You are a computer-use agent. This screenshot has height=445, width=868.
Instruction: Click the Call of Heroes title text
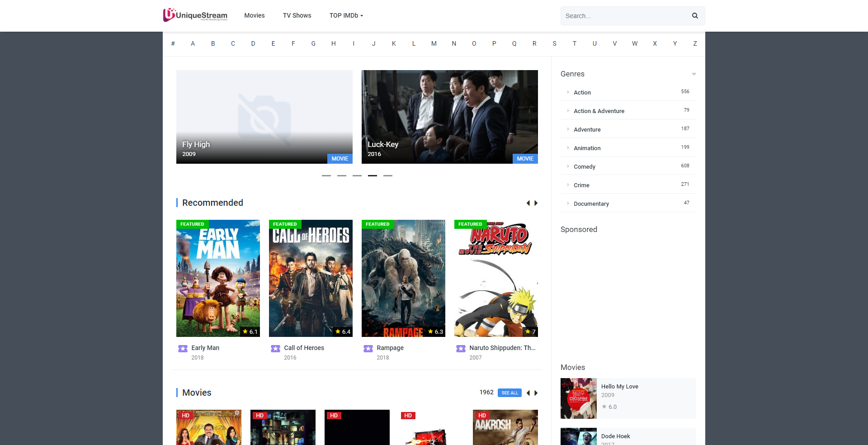304,348
